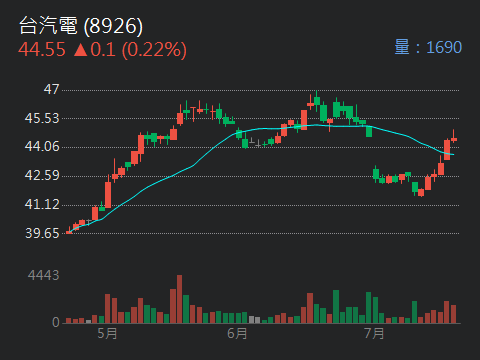
Task: Click the 7月 date axis label
Action: 374,333
